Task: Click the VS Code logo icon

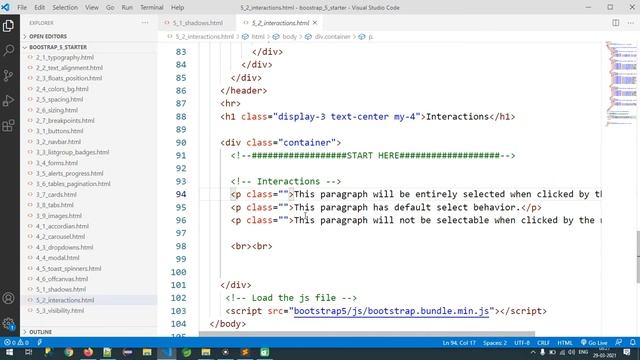Action: 6,7
